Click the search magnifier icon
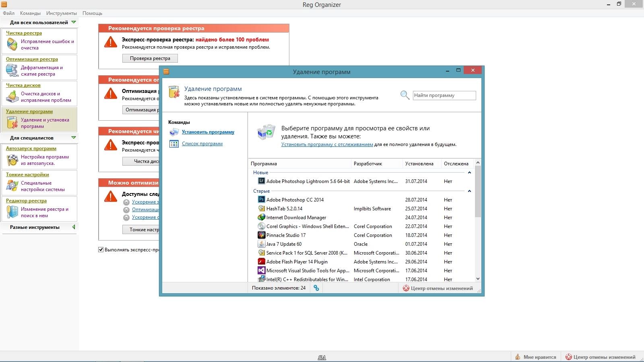 405,95
